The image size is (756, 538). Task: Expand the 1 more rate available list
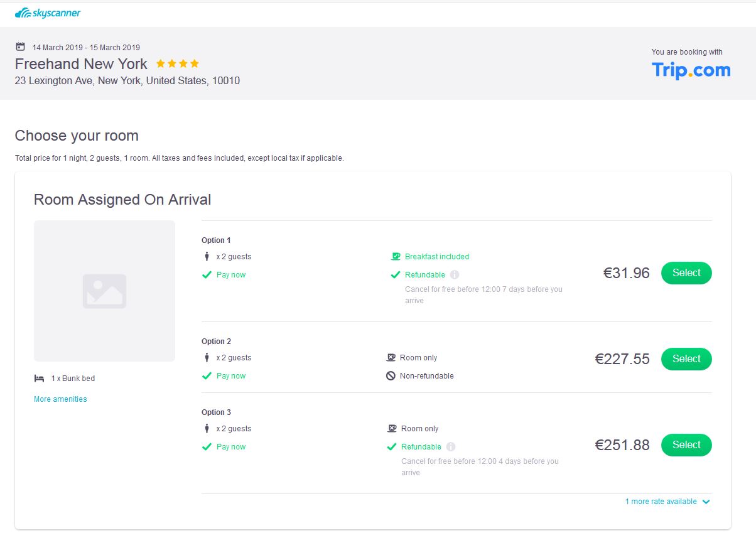[x=667, y=502]
